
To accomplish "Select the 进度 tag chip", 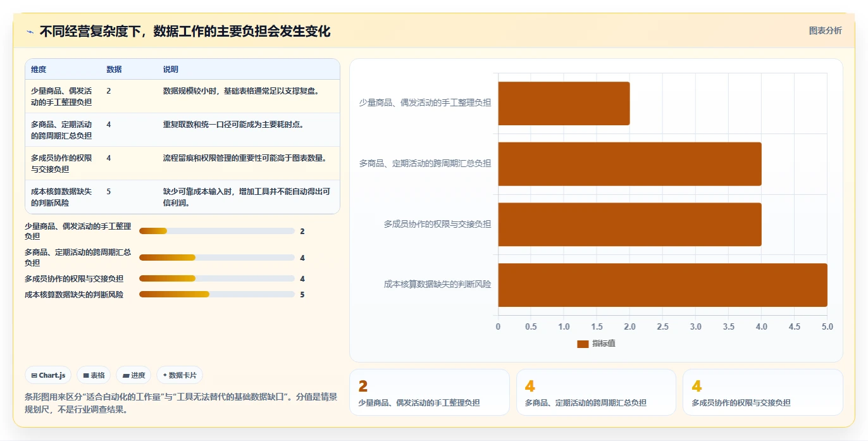I will click(133, 375).
